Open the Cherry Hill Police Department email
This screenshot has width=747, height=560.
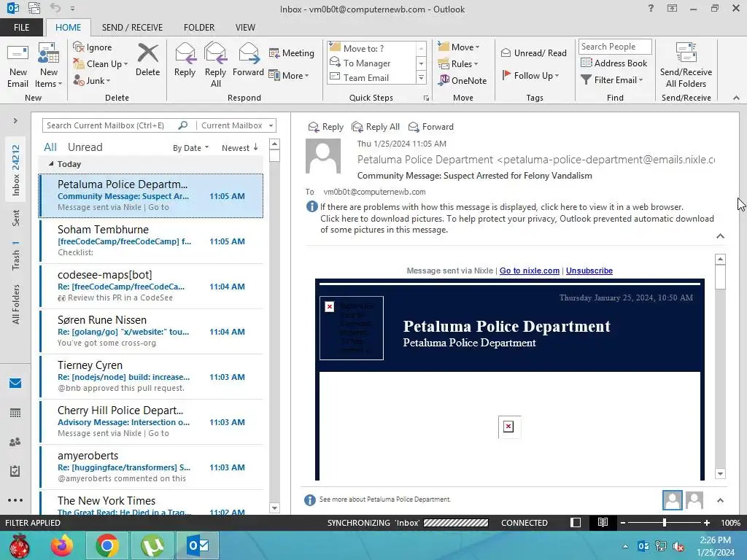pos(151,422)
